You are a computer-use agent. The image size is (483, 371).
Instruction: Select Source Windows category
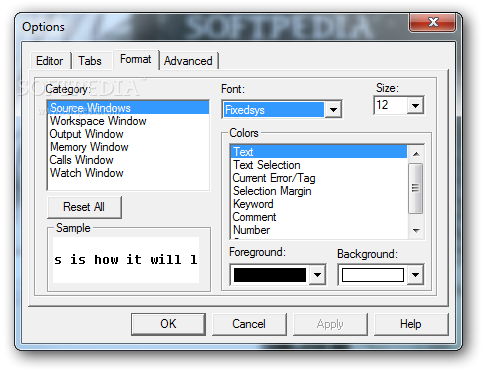point(128,108)
